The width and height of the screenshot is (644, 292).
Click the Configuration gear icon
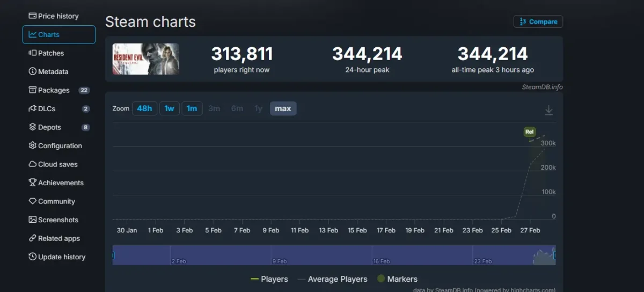[x=32, y=145]
